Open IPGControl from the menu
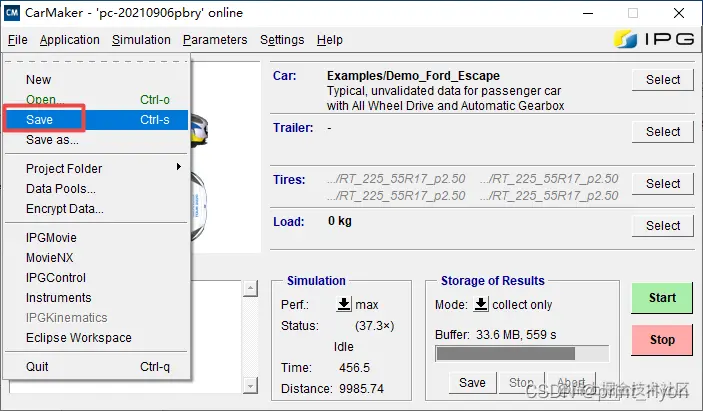703x411 pixels. 96,278
